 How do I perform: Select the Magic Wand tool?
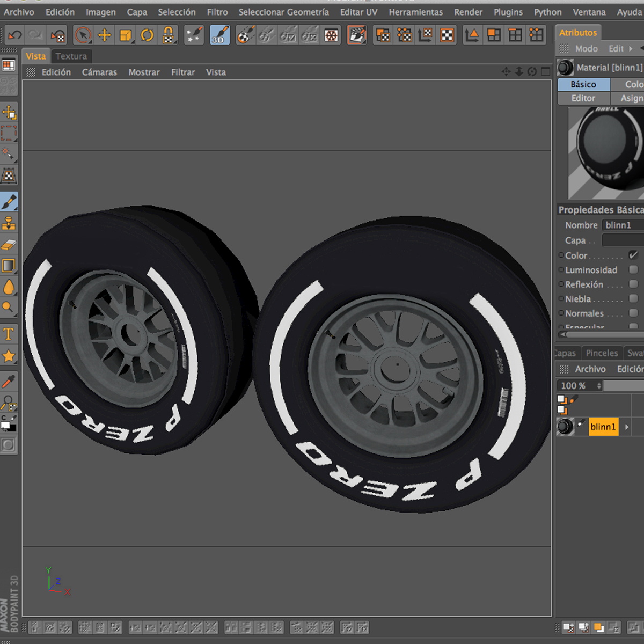pyautogui.click(x=9, y=154)
